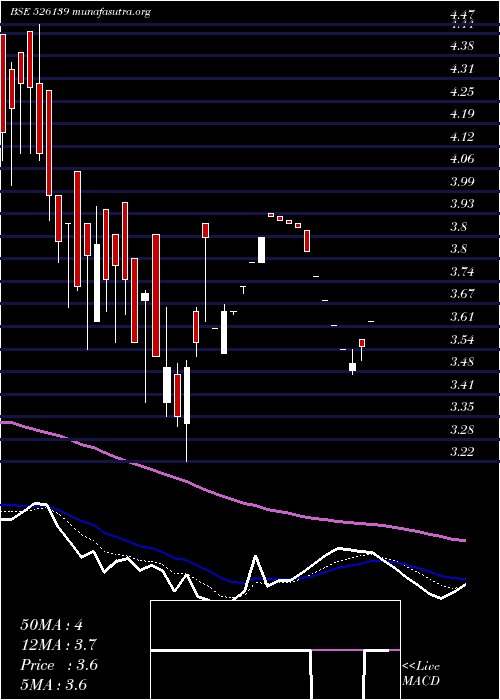Viewport: 500px width, 700px height.
Task: Pick the 4.25 price axis label
Action: coord(462,91)
